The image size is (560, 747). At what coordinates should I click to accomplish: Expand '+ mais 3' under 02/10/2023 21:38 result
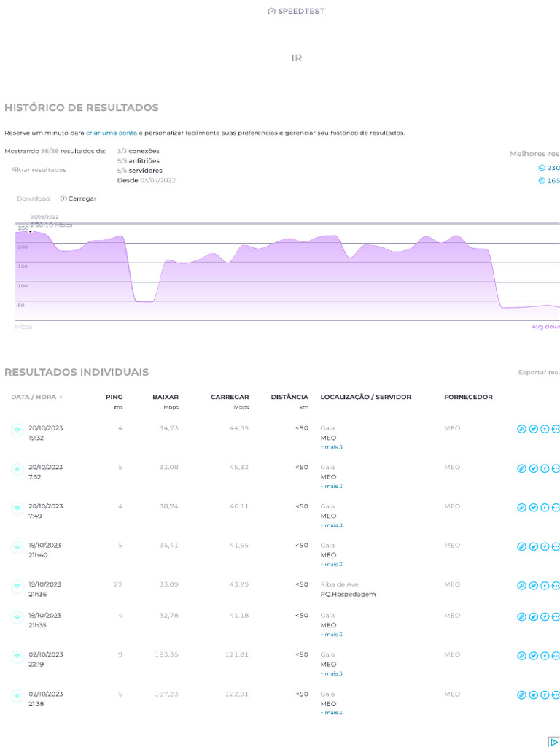tap(331, 713)
